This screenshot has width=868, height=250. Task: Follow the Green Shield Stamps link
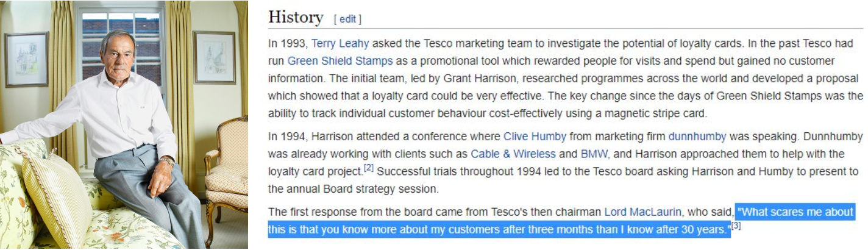coord(340,61)
